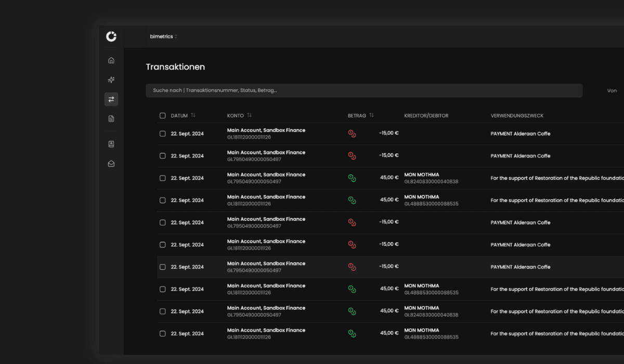624x364 pixels.
Task: Open the bimetrics workspace switcher dropdown
Action: click(163, 36)
